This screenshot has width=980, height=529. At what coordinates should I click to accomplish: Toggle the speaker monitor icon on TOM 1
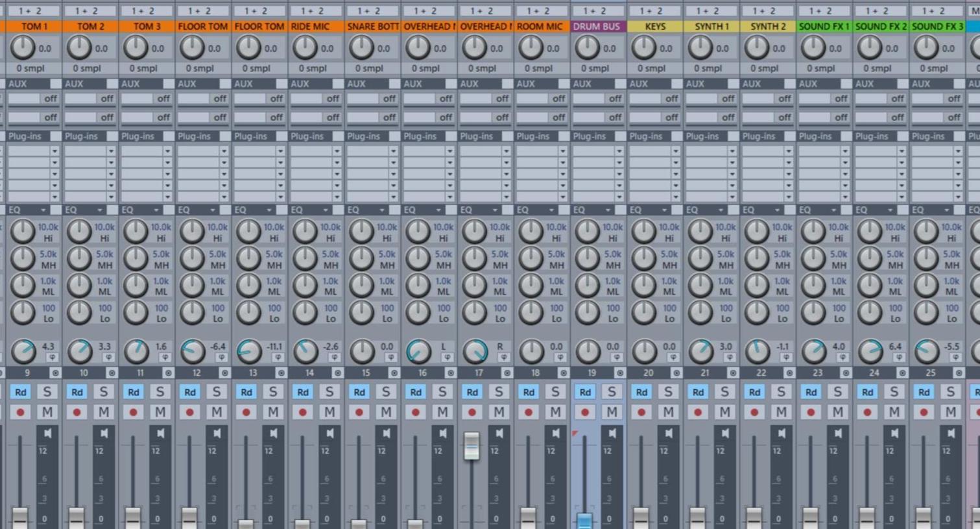(x=48, y=434)
